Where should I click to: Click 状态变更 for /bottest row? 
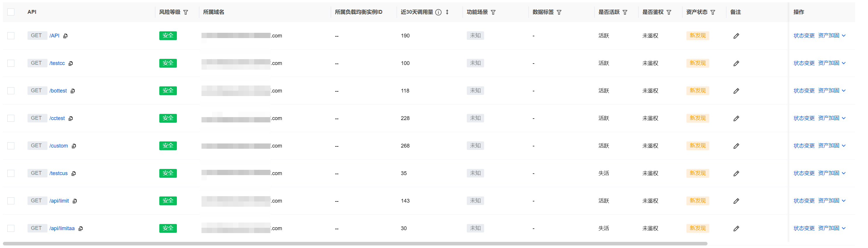point(804,91)
